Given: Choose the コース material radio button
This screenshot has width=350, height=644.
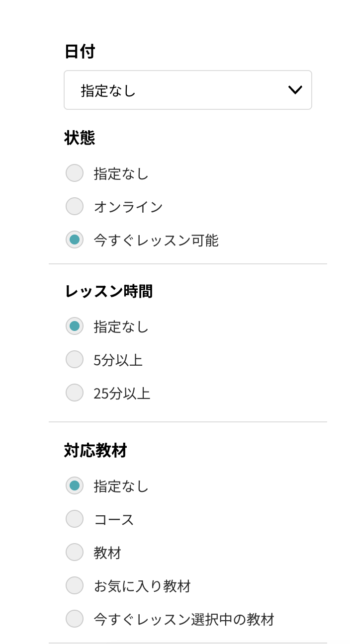Looking at the screenshot, I should point(75,519).
